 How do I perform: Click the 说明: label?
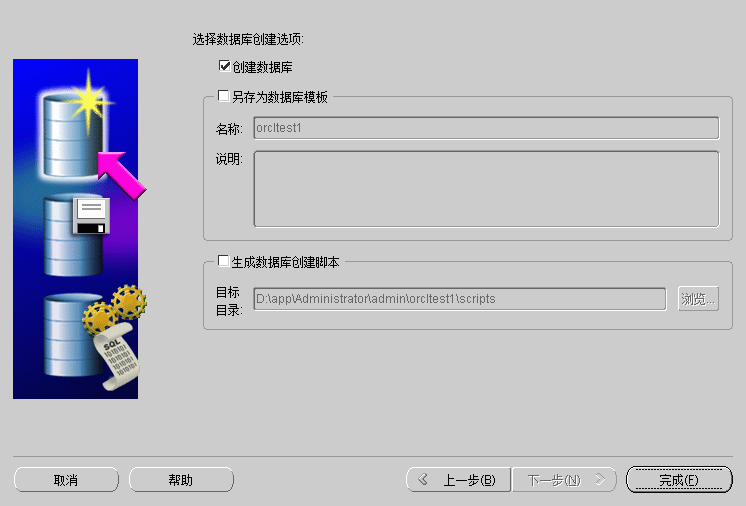(229, 159)
